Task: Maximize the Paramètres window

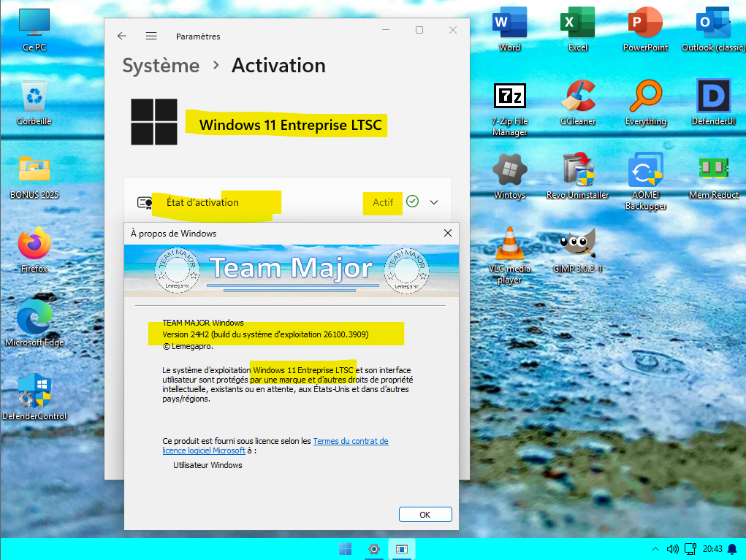Action: point(419,30)
